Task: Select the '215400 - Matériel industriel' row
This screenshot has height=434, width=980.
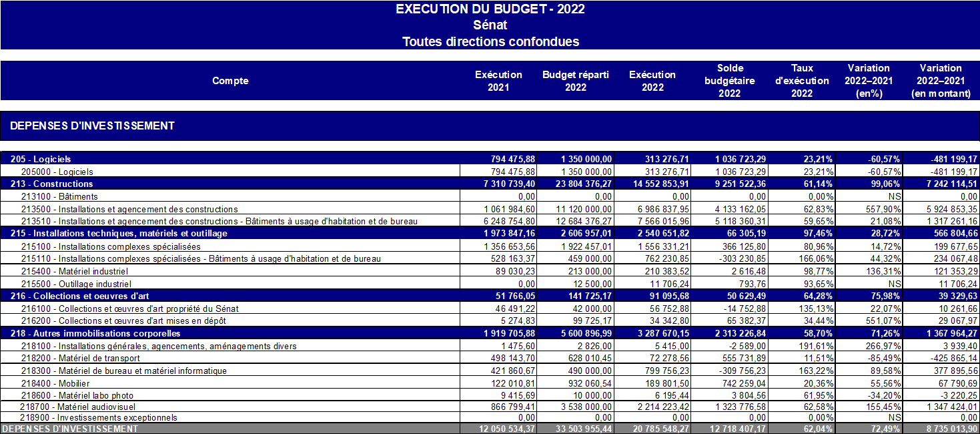Action: point(74,271)
